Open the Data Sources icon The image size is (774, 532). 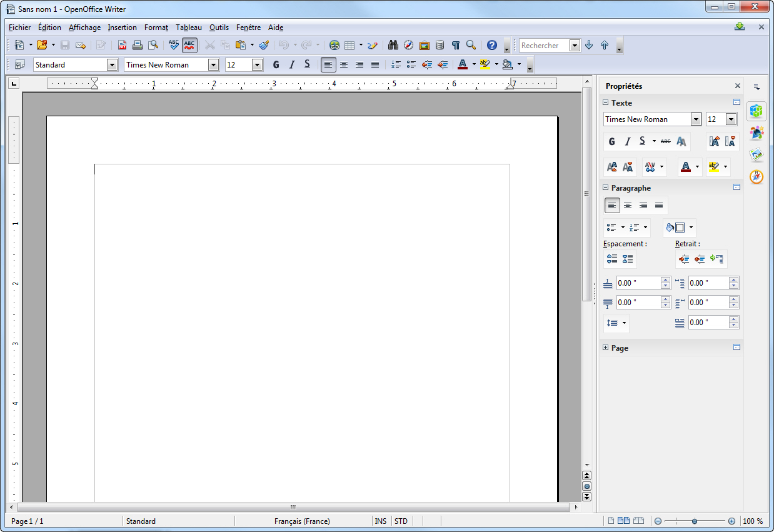440,45
